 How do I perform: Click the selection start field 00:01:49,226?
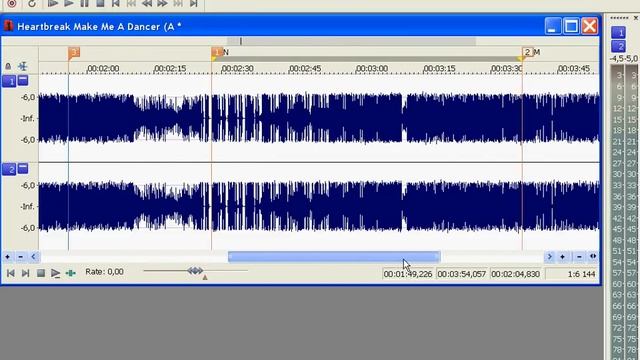[x=408, y=274]
